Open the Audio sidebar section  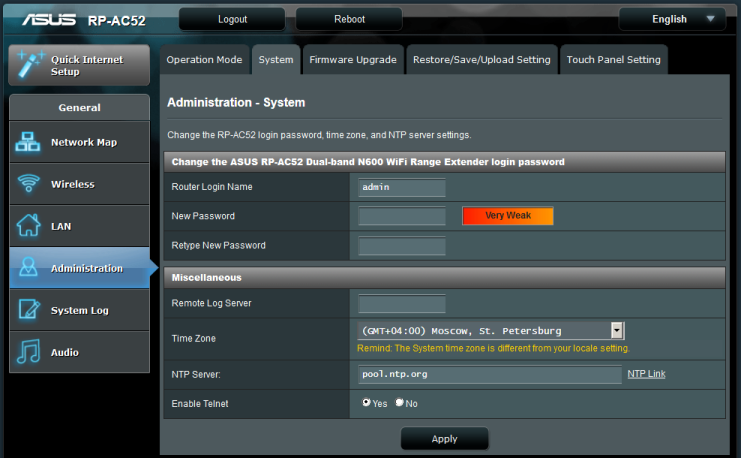pos(79,352)
